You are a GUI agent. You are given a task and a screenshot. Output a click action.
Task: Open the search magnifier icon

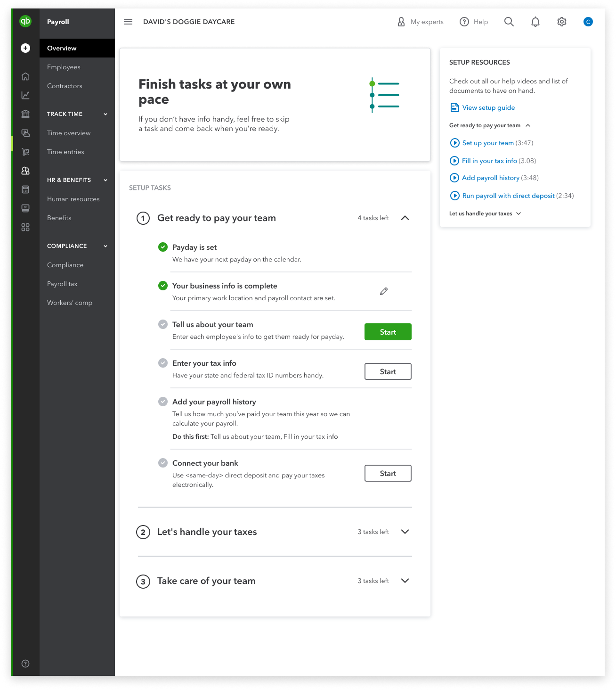pos(509,22)
